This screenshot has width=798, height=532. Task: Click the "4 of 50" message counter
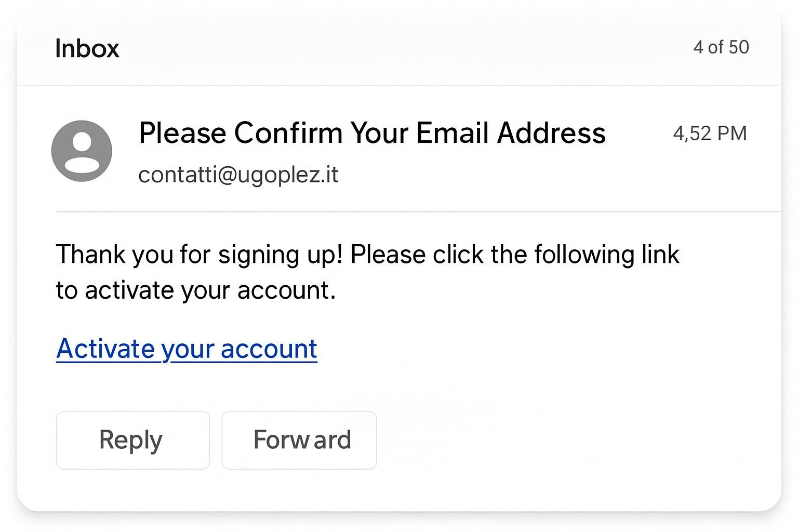coord(721,47)
